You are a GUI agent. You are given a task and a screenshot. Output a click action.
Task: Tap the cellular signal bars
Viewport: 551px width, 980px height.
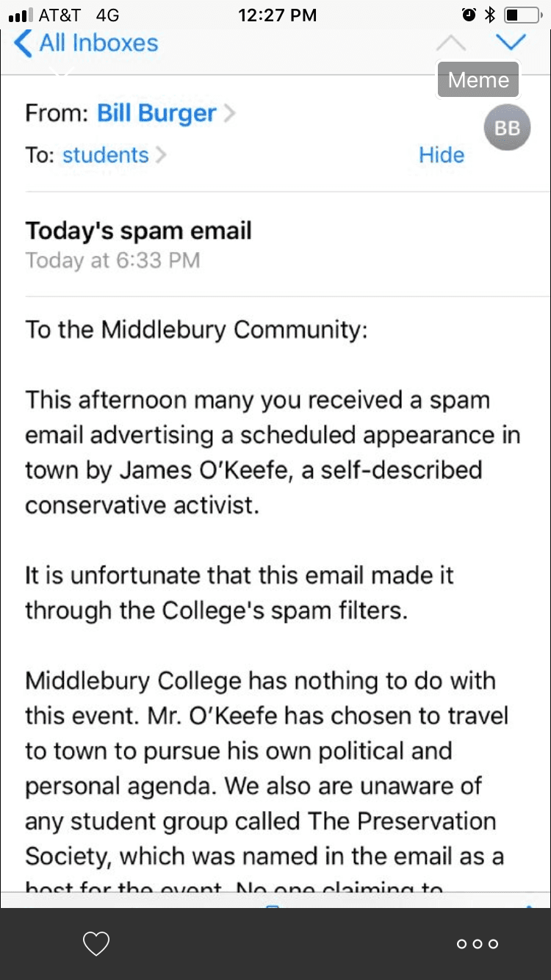(21, 15)
